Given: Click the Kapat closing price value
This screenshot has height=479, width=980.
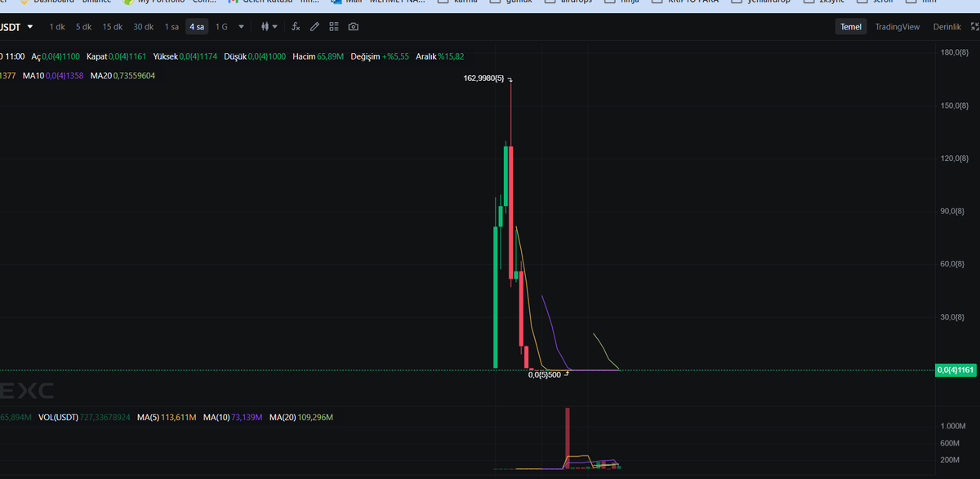Looking at the screenshot, I should click(127, 56).
